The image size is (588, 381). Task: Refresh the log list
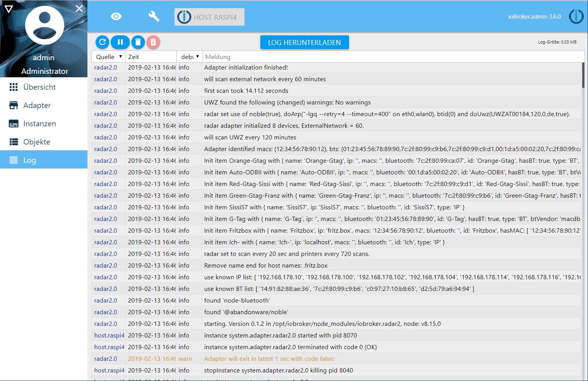(x=103, y=42)
